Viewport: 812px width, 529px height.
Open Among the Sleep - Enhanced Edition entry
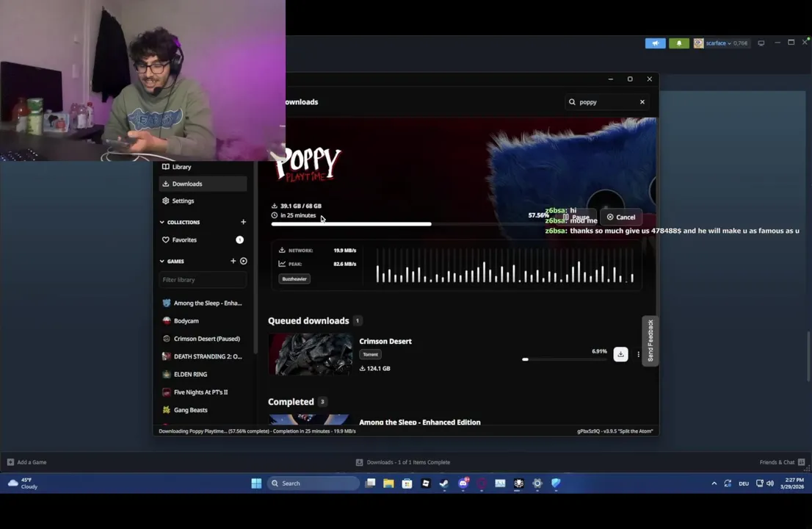[419, 422]
